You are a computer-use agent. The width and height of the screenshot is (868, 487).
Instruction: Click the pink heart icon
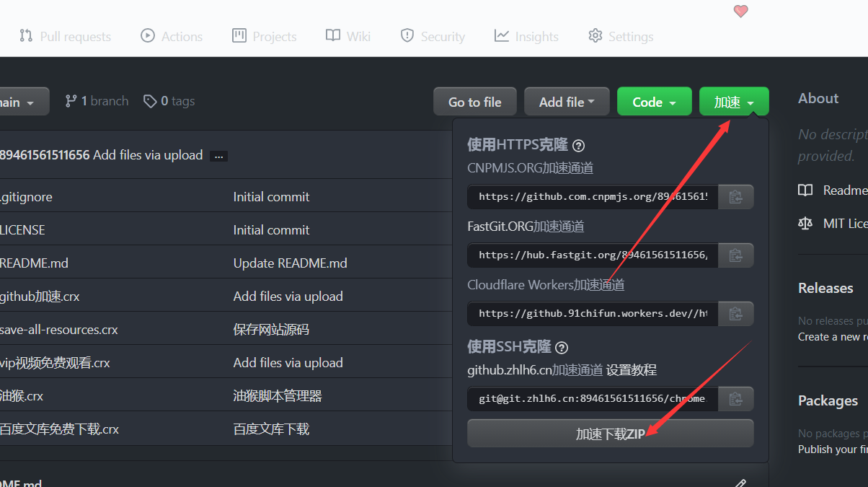(740, 11)
